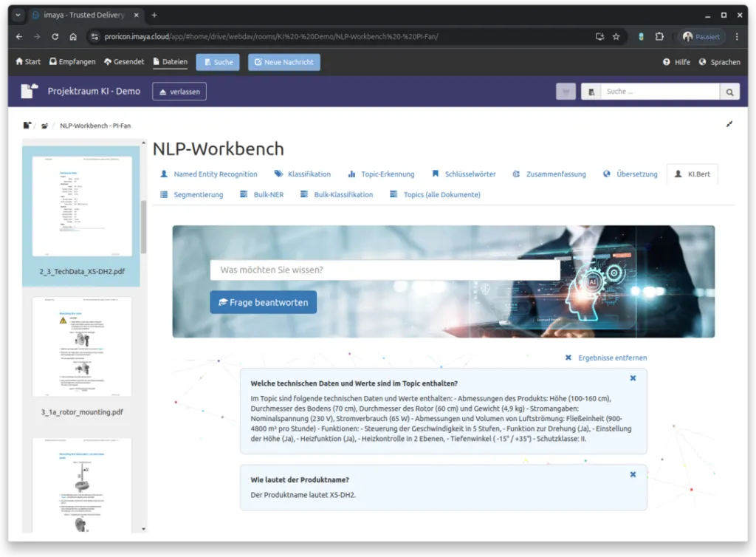Open the Sprachen language menu
The height and width of the screenshot is (557, 756).
tap(719, 62)
